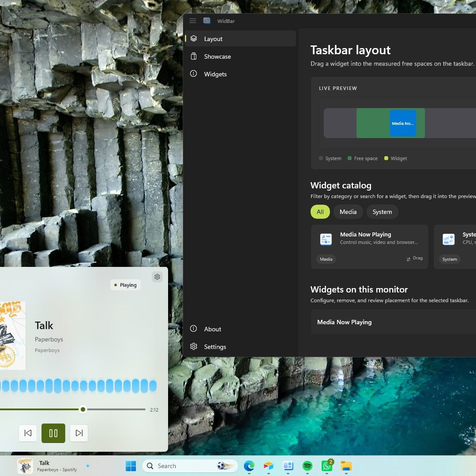Filter widget catalog by System
Viewport: 476px width, 476px height.
pos(382,212)
